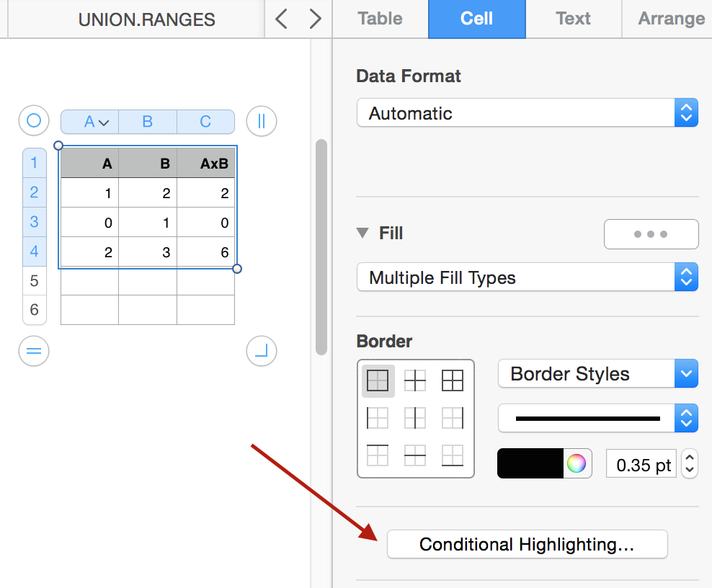Image resolution: width=712 pixels, height=588 pixels.
Task: Click the table select circle handle
Action: (x=34, y=121)
